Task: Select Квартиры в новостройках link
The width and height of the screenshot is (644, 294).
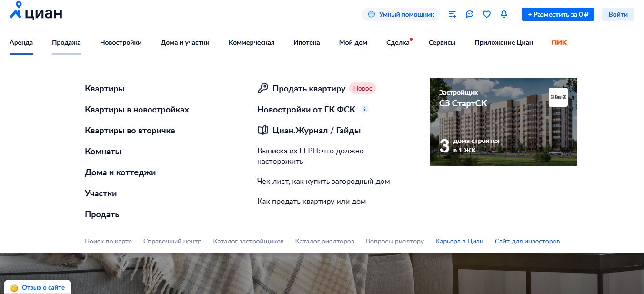Action: (x=137, y=110)
